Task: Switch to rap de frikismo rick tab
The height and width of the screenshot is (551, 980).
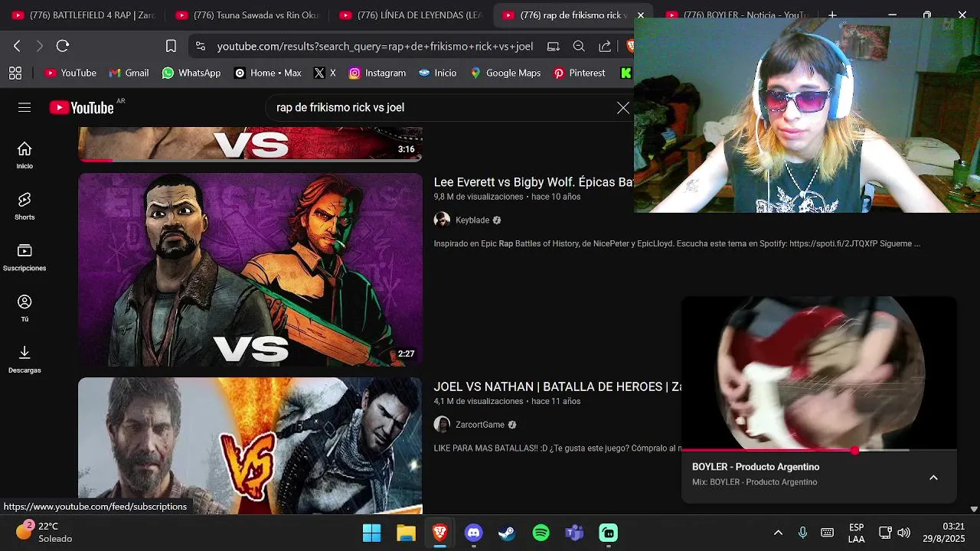Action: 565,15
